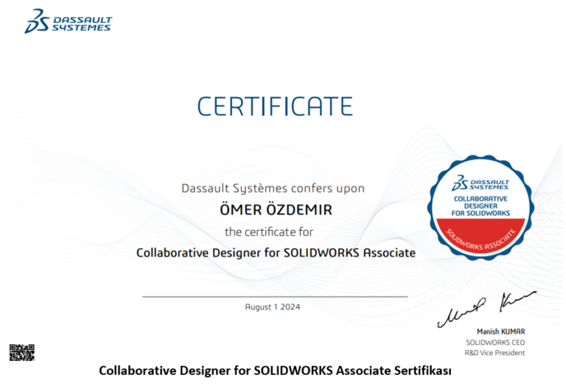The height and width of the screenshot is (392, 566).
Task: Click the Dassault Systèmes logo at top-left
Action: pyautogui.click(x=37, y=21)
